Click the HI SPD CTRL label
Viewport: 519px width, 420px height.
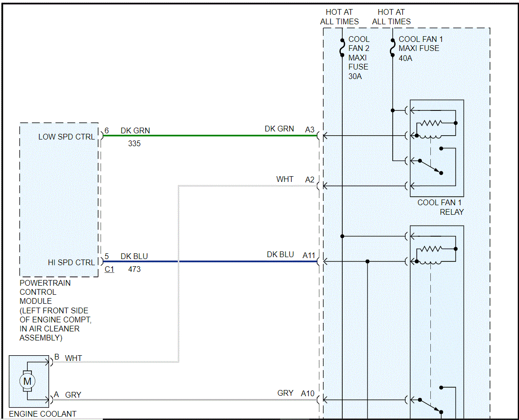pyautogui.click(x=71, y=262)
